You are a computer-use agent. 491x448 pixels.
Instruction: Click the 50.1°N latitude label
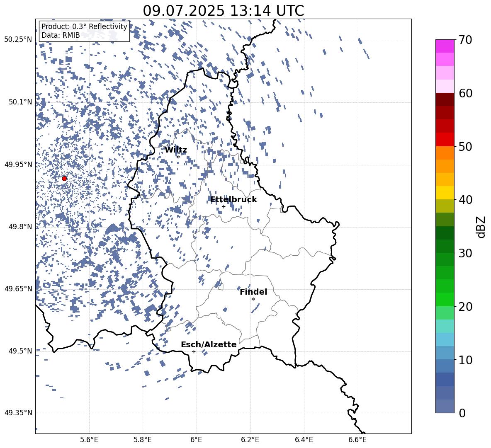[20, 102]
